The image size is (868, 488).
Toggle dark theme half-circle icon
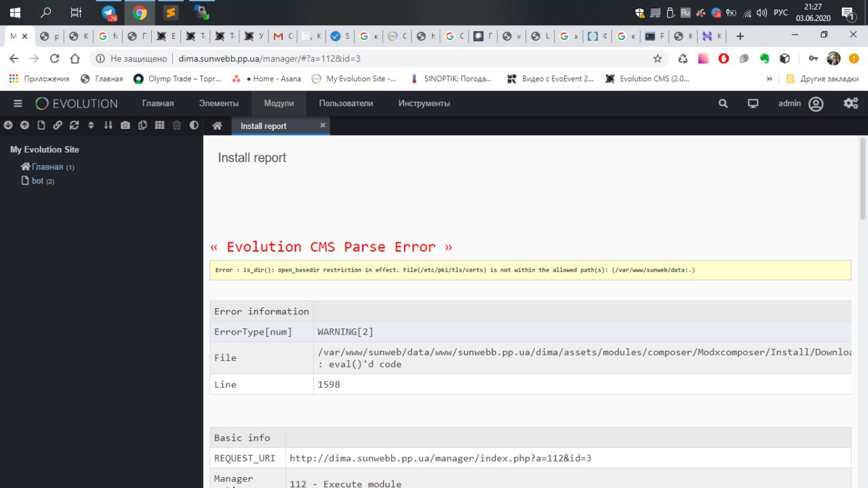pyautogui.click(x=194, y=125)
